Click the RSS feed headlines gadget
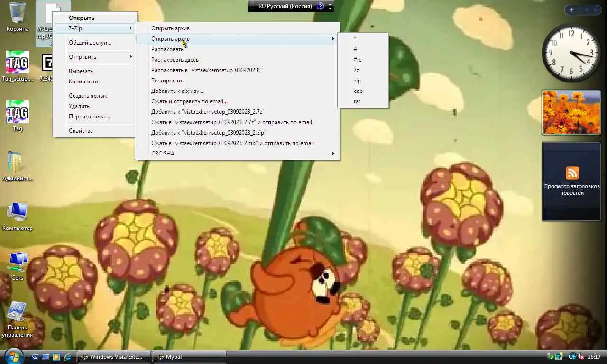Screen dimensions: 607x364 571,182
